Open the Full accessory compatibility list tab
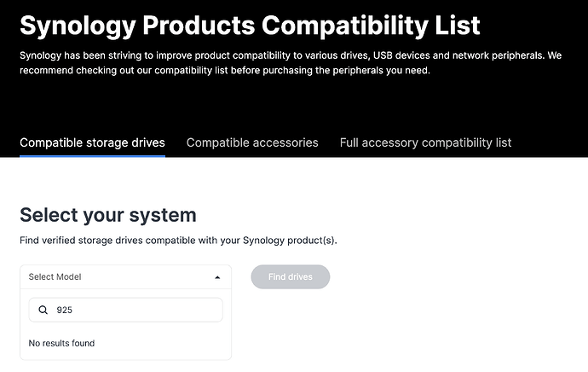The width and height of the screenshot is (588, 372). pyautogui.click(x=425, y=142)
